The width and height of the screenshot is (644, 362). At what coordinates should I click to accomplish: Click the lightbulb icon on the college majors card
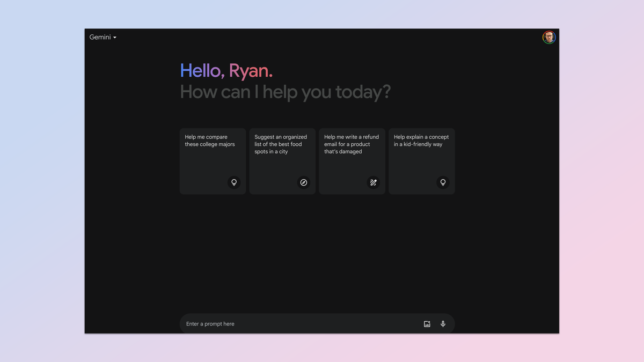tap(234, 182)
